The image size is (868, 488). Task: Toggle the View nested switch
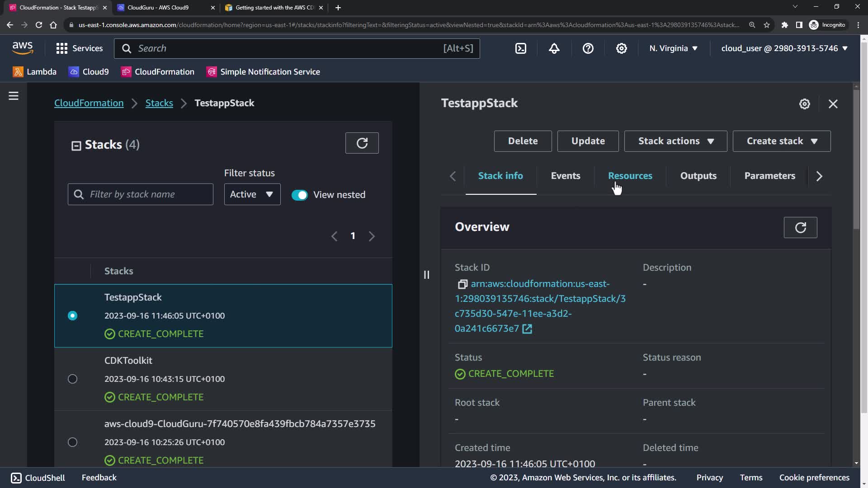[299, 195]
